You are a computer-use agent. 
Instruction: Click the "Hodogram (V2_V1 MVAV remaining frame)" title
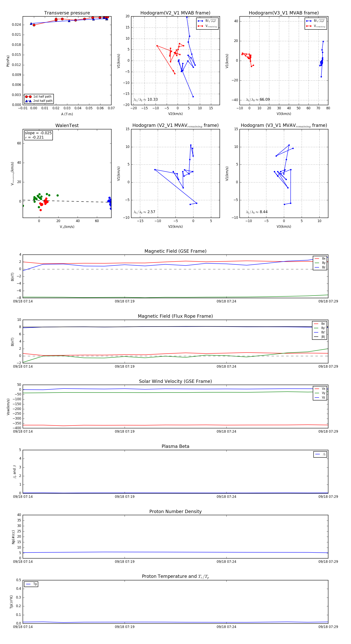point(175,125)
